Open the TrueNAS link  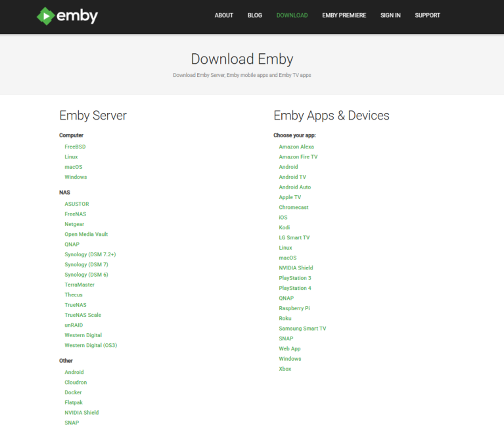point(75,305)
